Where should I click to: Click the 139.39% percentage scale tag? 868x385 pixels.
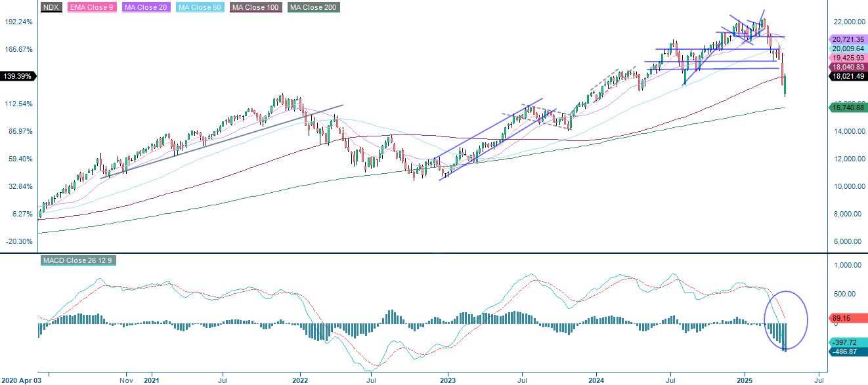18,75
